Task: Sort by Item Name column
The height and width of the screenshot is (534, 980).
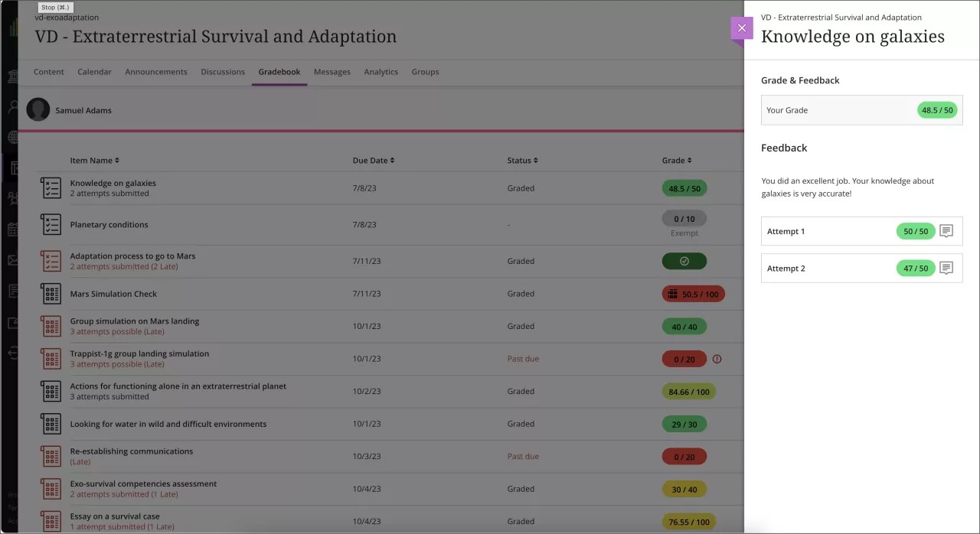Action: point(94,161)
